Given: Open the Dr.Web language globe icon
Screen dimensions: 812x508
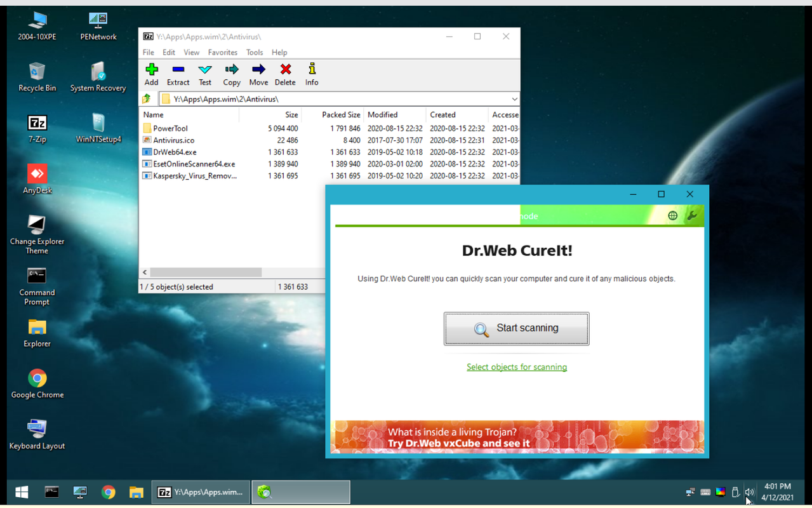Looking at the screenshot, I should 672,216.
